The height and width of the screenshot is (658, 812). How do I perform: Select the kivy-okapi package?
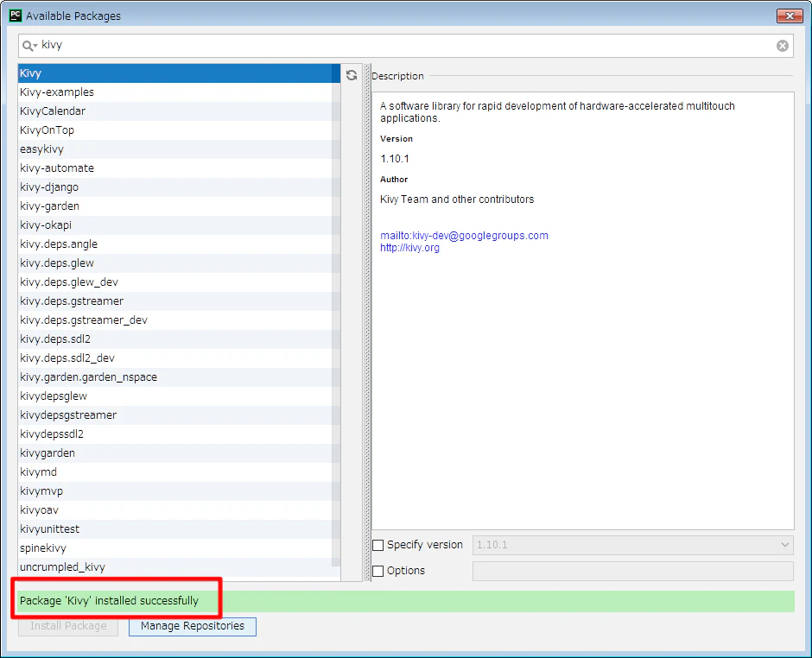pos(179,225)
